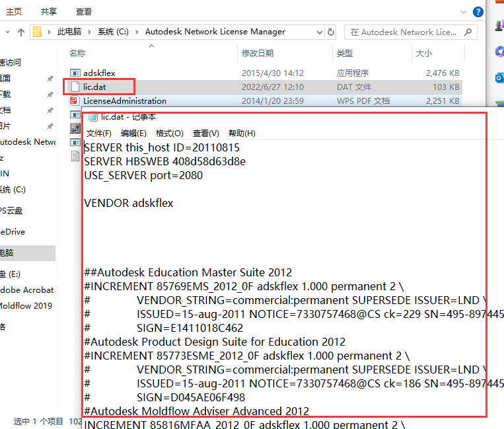Click the Notepad title bar icon

point(93,117)
